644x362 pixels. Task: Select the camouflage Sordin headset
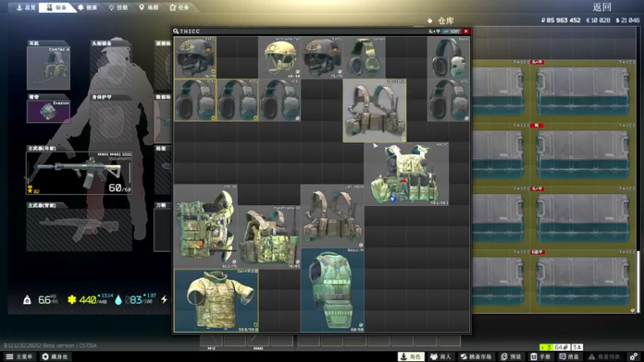pyautogui.click(x=365, y=57)
